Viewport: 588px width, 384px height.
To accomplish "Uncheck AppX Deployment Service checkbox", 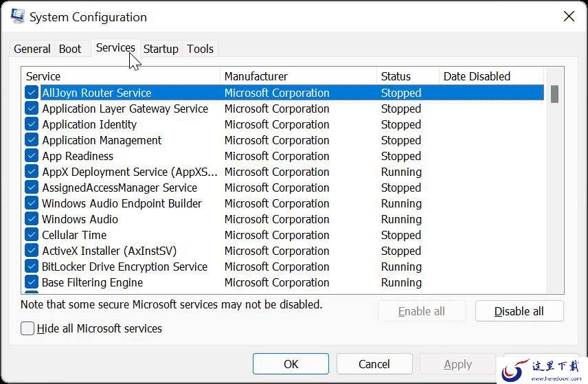I will 32,171.
